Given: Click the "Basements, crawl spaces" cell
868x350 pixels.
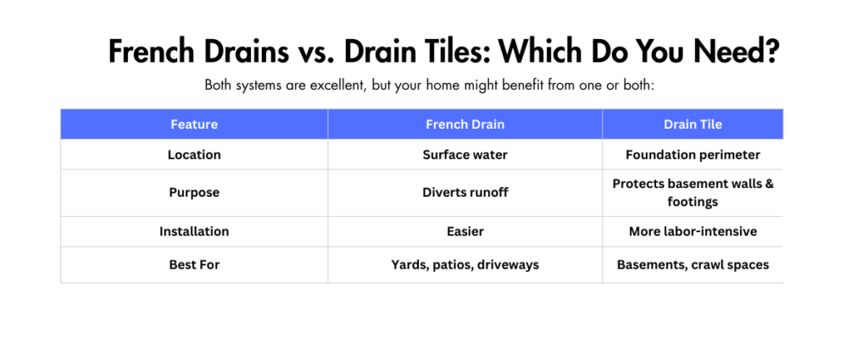Looking at the screenshot, I should (x=693, y=264).
